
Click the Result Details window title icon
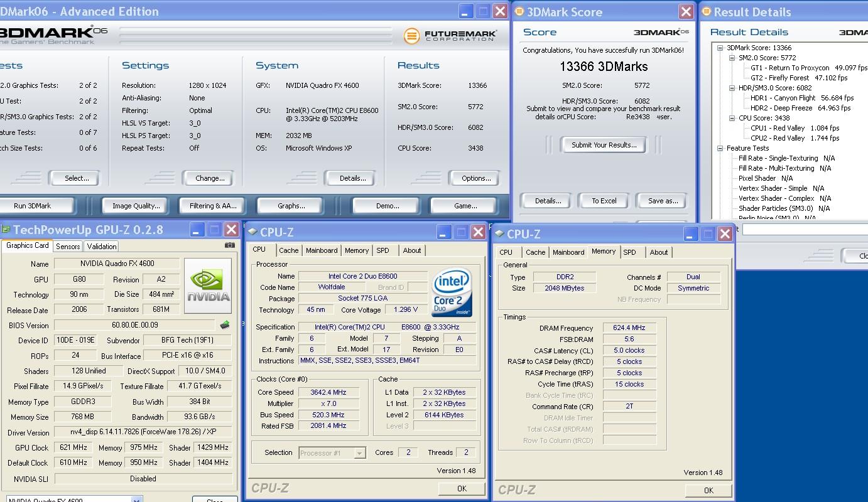(707, 11)
